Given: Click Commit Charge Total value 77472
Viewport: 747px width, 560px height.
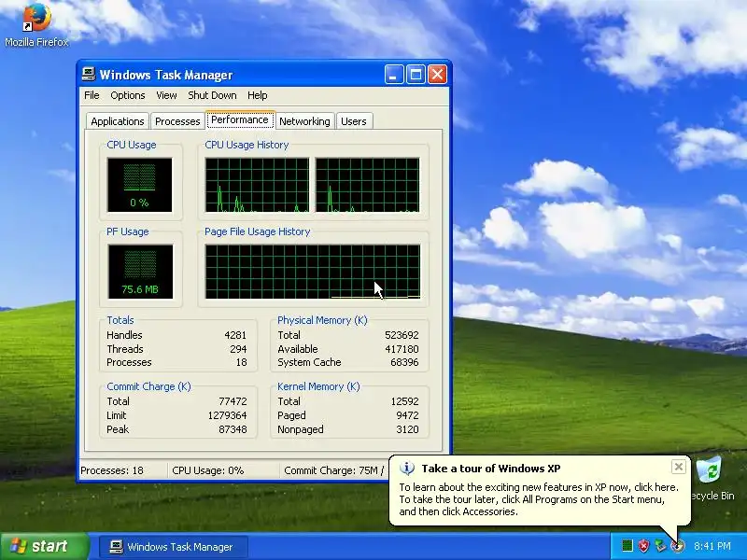Looking at the screenshot, I should point(233,401).
